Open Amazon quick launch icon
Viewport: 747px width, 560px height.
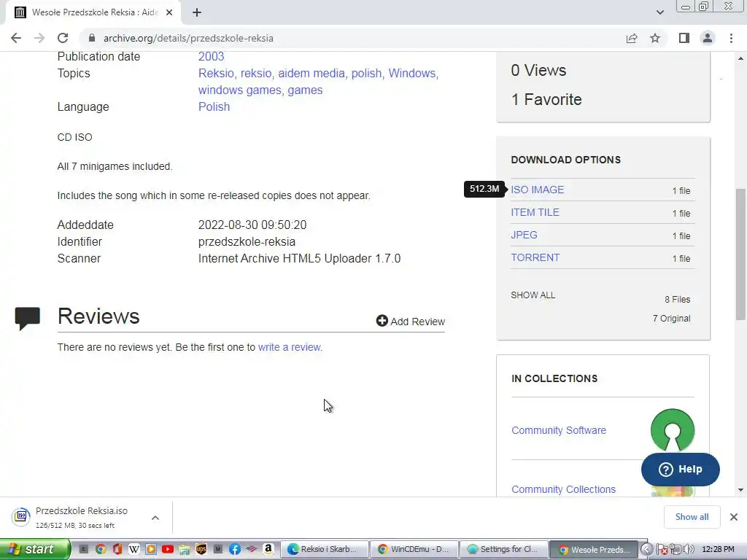[x=268, y=549]
